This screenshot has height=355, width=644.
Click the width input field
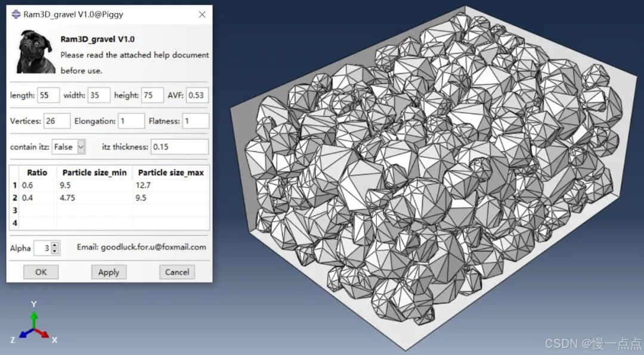(x=98, y=95)
